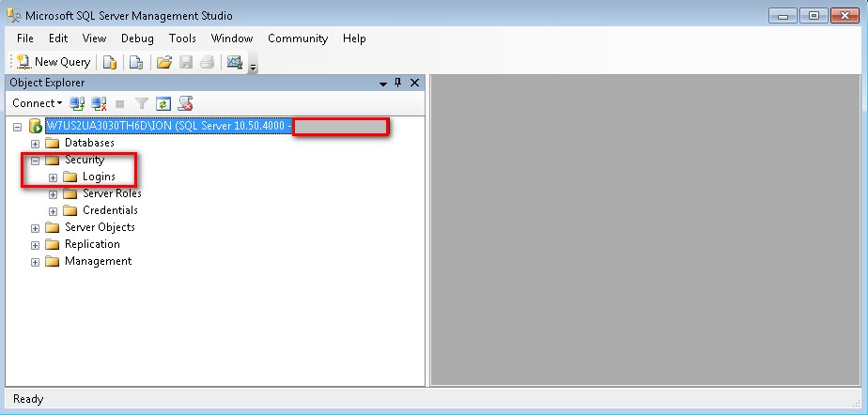
Task: Open the Edit menu
Action: point(58,38)
